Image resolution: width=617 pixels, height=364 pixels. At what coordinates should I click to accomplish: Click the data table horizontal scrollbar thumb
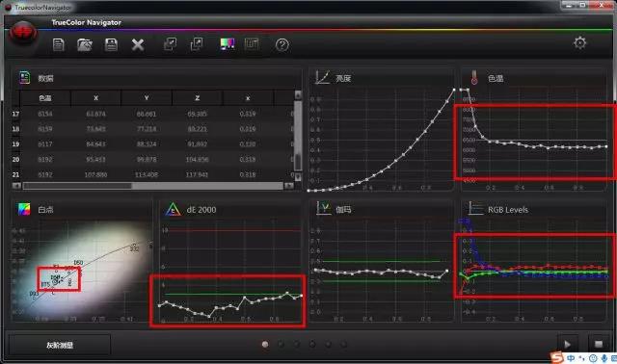pos(77,186)
